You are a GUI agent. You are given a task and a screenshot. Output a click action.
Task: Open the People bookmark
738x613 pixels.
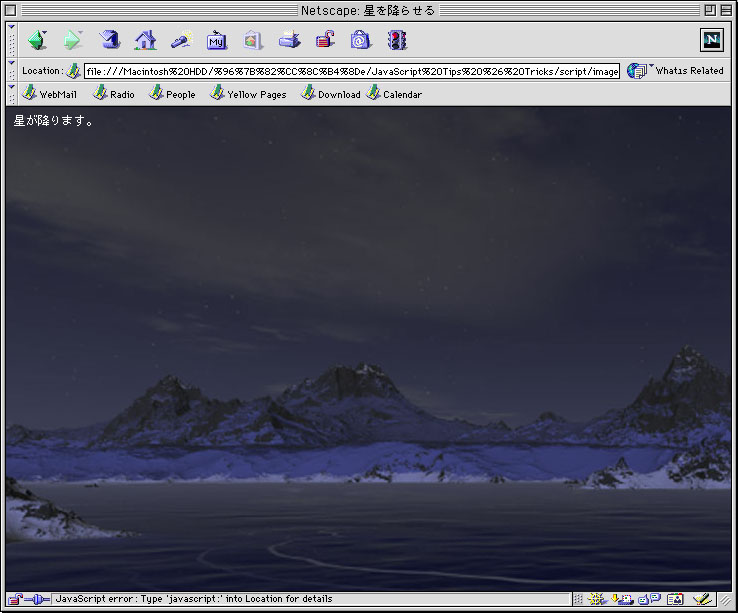[x=172, y=93]
